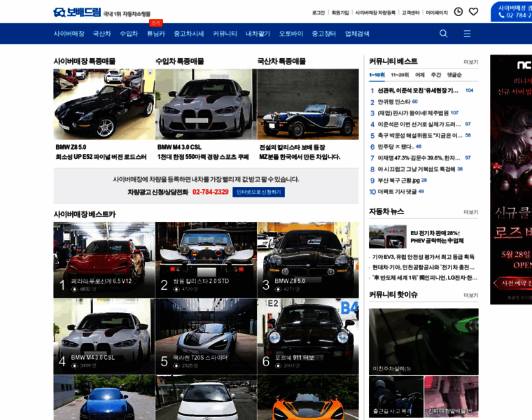
Task: Open BMW M4 3.0 CSL featured photo
Action: coord(206,104)
